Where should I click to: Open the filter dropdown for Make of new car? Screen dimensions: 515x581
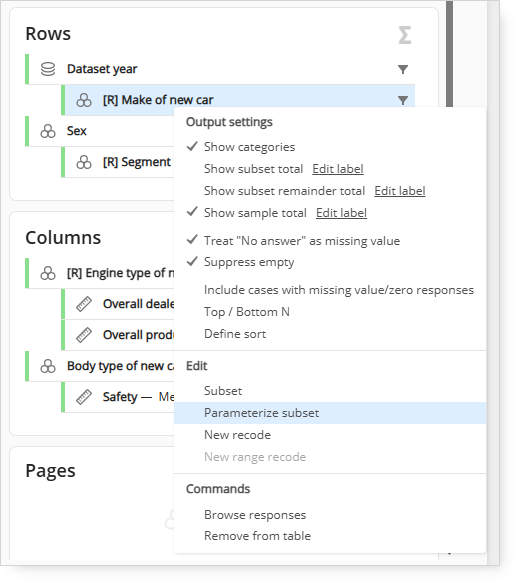[403, 100]
